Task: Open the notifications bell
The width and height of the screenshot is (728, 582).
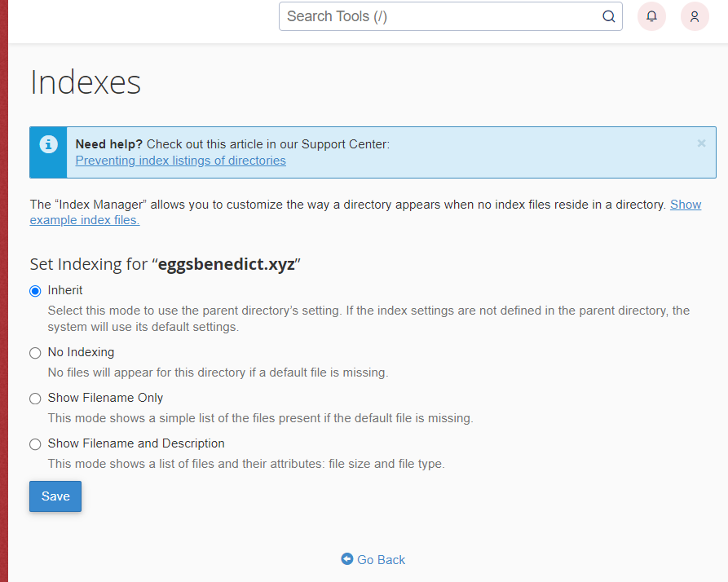Action: click(x=651, y=16)
